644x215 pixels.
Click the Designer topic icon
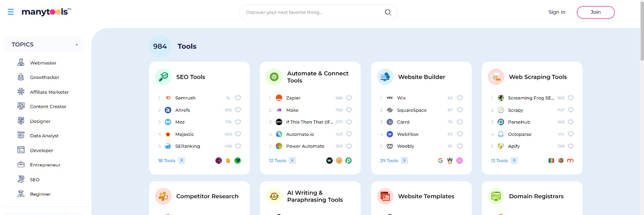point(21,121)
